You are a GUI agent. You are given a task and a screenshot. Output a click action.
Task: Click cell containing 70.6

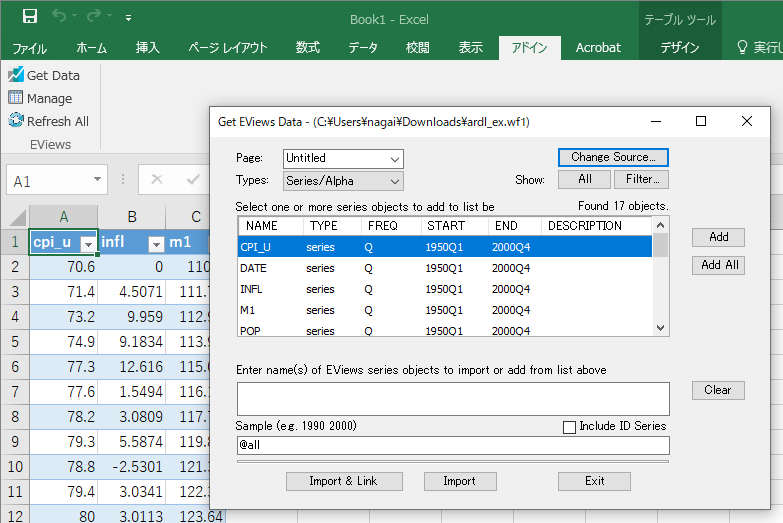63,267
